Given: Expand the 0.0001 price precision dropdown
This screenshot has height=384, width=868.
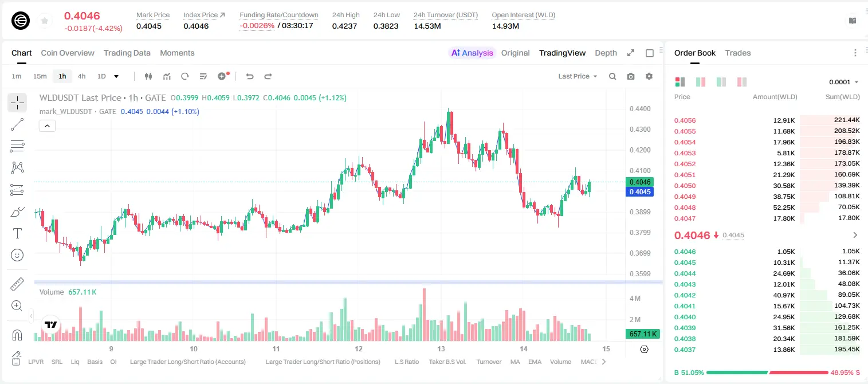Looking at the screenshot, I should (x=844, y=82).
